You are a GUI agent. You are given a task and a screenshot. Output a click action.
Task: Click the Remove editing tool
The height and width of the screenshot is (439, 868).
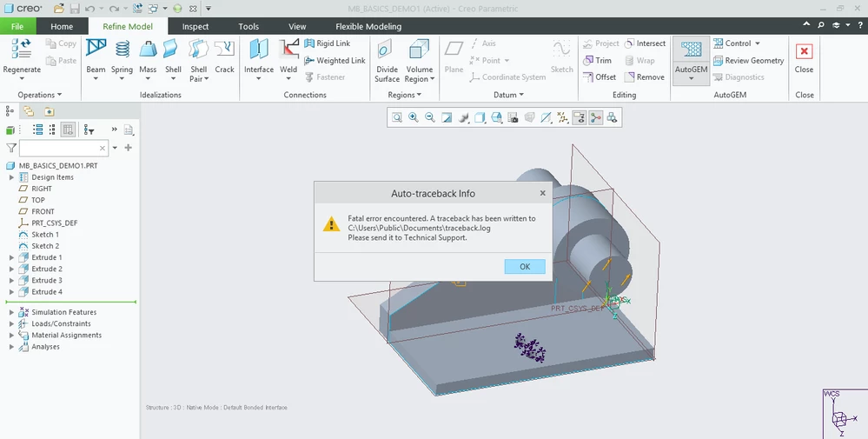(645, 77)
